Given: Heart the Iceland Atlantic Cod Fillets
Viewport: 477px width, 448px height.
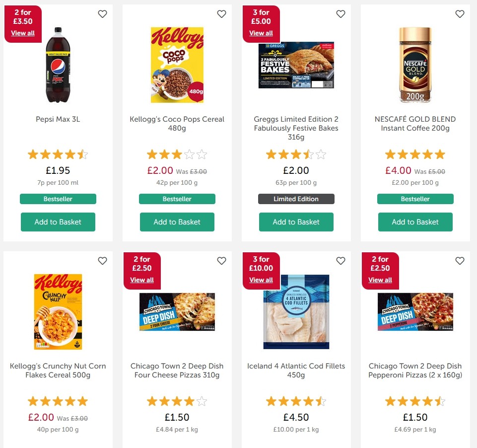Looking at the screenshot, I should point(341,261).
